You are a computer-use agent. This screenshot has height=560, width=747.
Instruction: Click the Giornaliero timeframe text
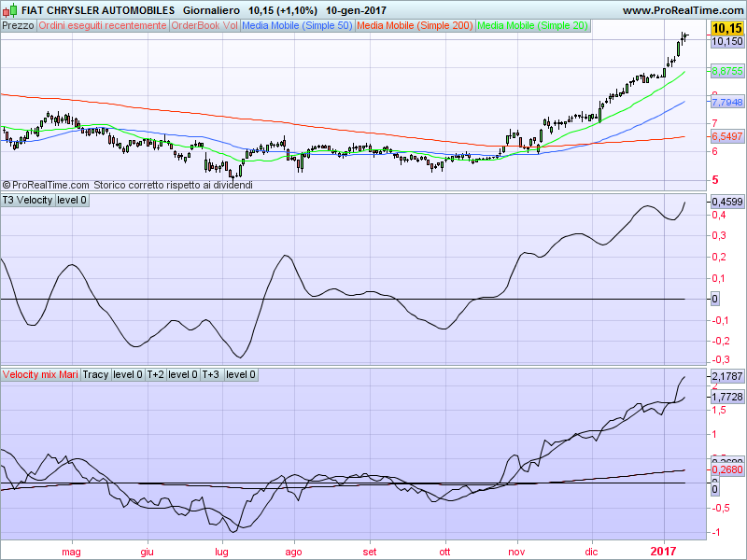coord(211,10)
